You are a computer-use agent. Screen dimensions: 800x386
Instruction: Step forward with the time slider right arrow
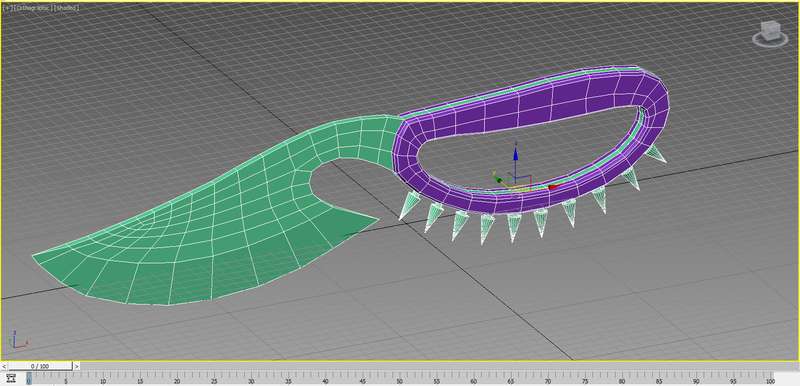click(77, 366)
